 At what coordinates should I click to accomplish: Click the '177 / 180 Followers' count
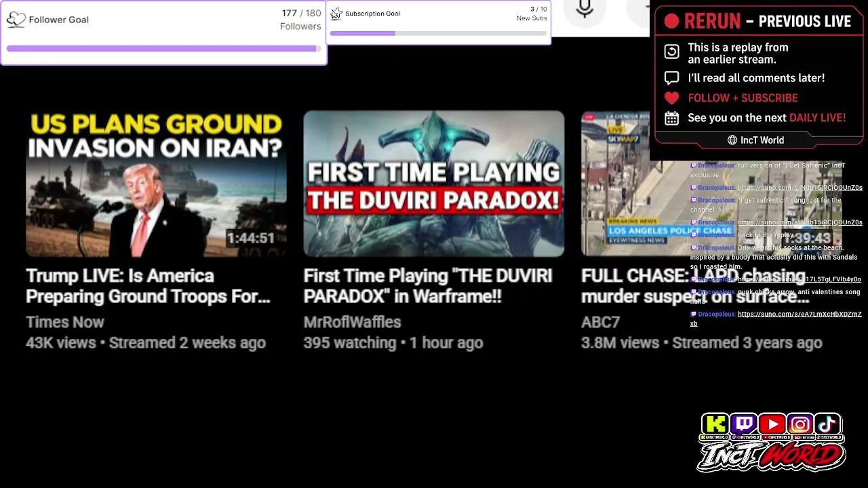coord(300,20)
